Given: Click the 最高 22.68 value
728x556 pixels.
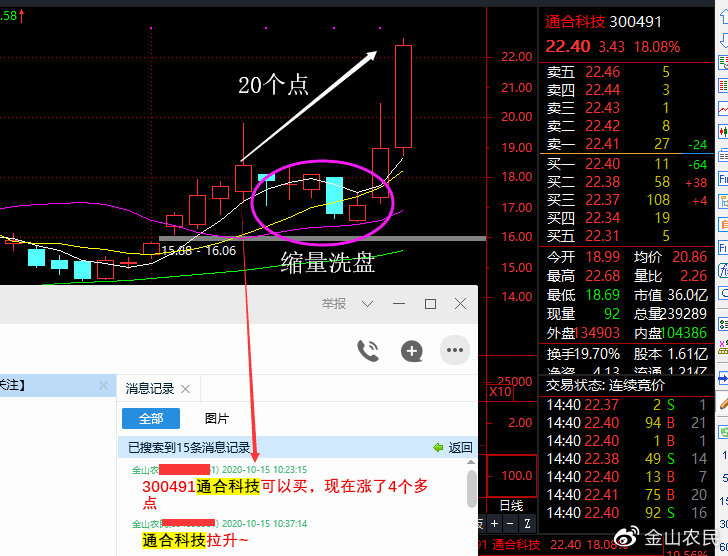Looking at the screenshot, I should click(603, 276).
